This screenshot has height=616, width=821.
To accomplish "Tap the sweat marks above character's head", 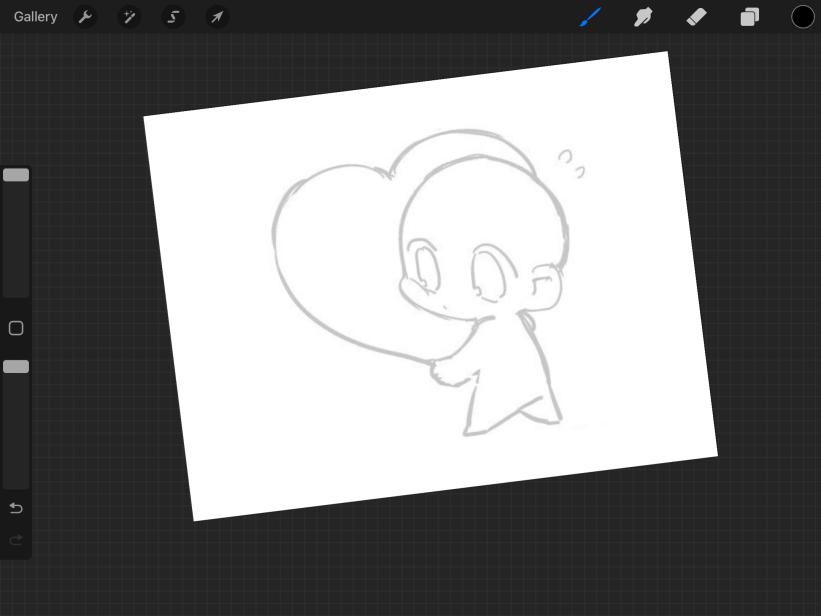I will click(x=571, y=164).
